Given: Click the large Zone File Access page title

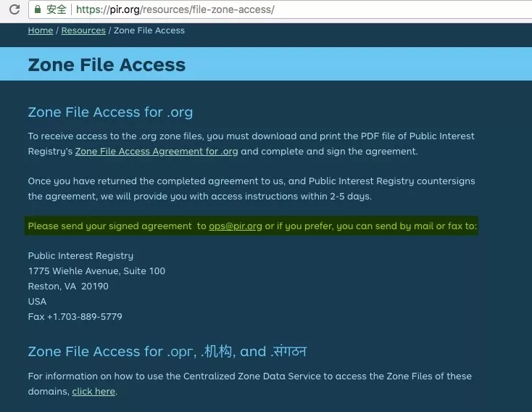Looking at the screenshot, I should (x=107, y=65).
